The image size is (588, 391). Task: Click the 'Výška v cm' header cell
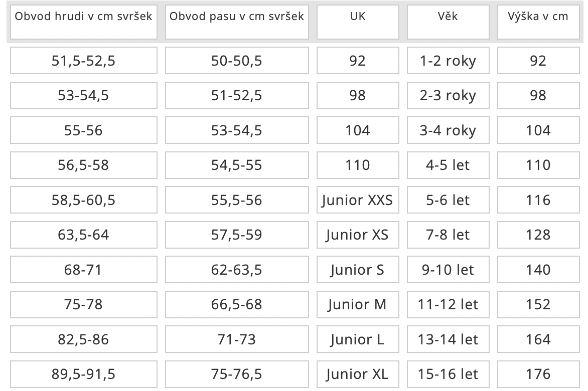pyautogui.click(x=538, y=22)
